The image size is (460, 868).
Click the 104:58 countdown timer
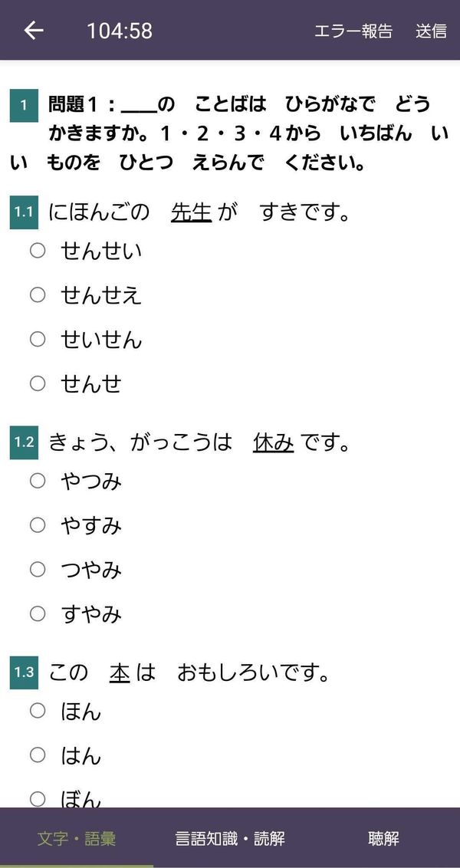coord(120,31)
